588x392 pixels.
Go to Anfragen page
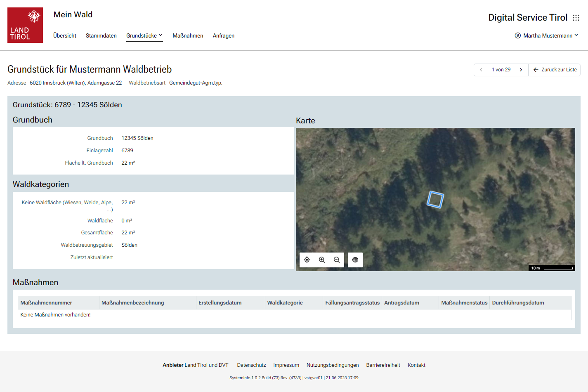[224, 35]
